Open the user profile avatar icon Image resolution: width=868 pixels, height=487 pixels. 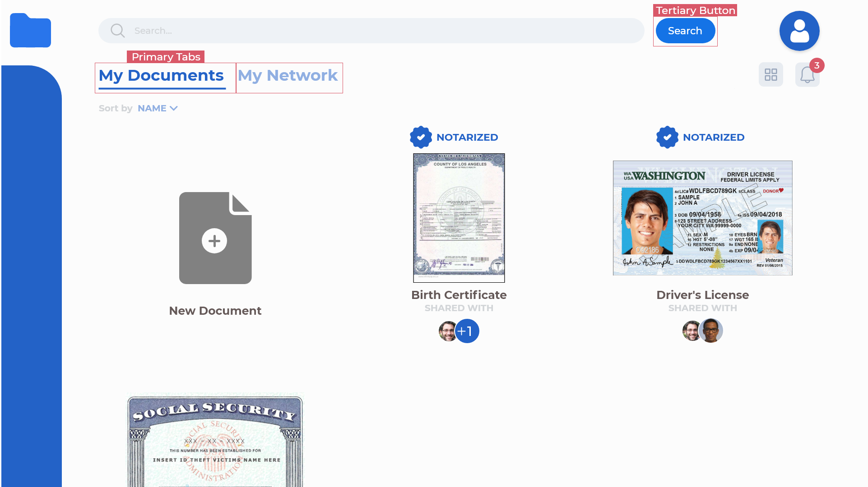[799, 31]
